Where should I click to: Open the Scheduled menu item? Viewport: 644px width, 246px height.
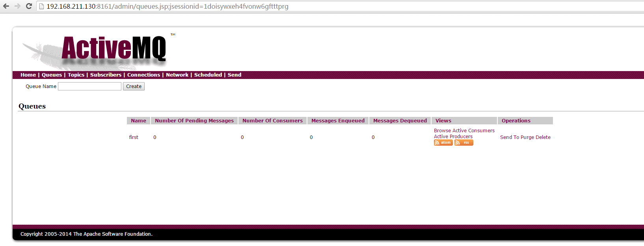(x=208, y=75)
